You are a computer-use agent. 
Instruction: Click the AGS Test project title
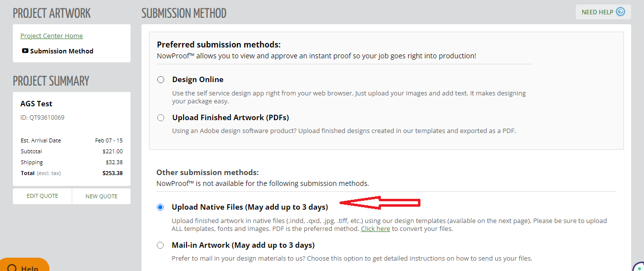coord(36,103)
